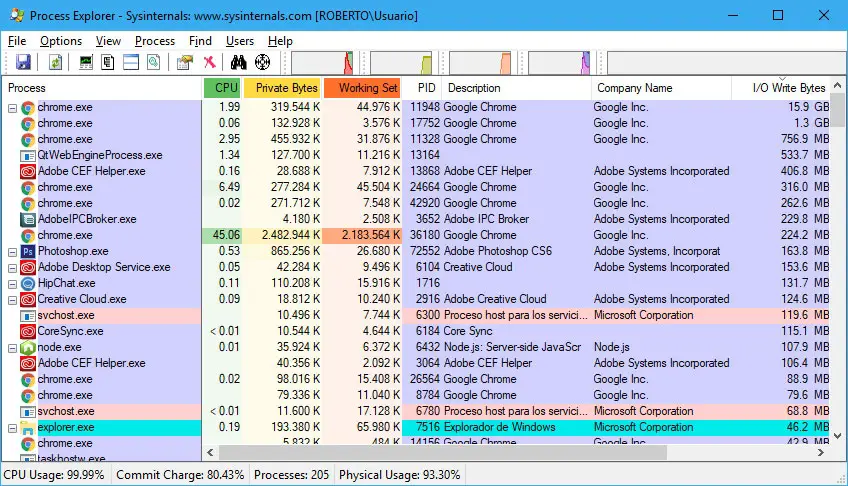Click AdobeIPCBroker.exe process icon
The image size is (848, 486).
(28, 219)
